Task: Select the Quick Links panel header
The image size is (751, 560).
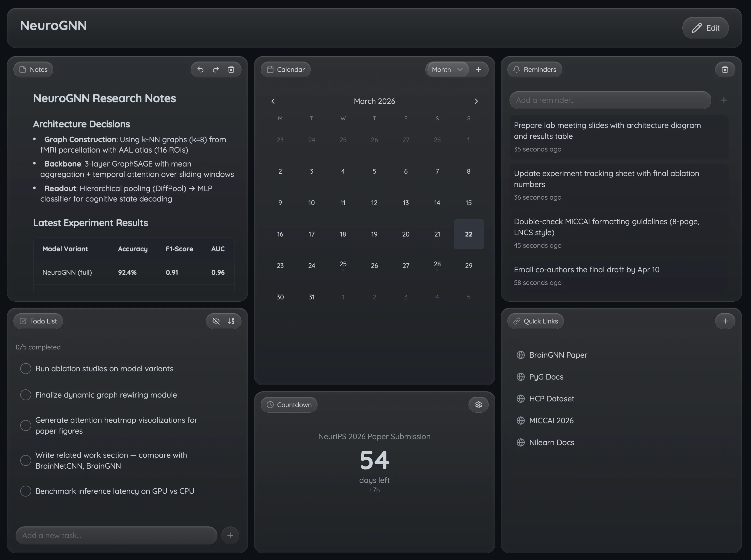Action: pos(535,321)
